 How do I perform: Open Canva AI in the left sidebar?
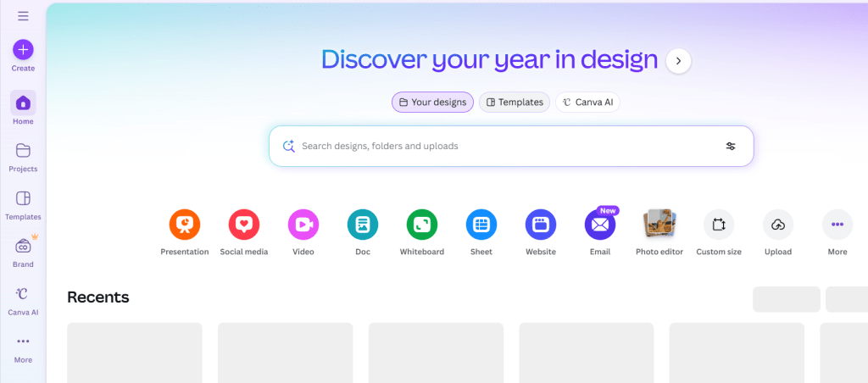pyautogui.click(x=23, y=301)
